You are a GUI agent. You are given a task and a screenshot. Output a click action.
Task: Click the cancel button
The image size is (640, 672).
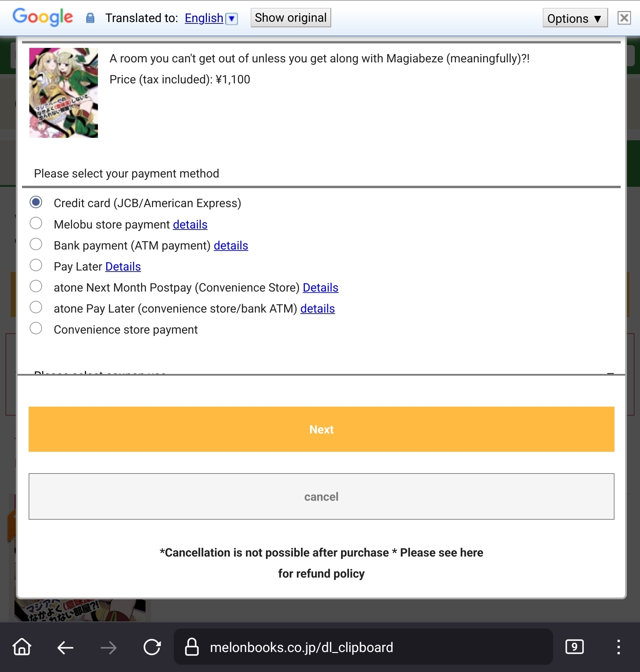point(321,496)
